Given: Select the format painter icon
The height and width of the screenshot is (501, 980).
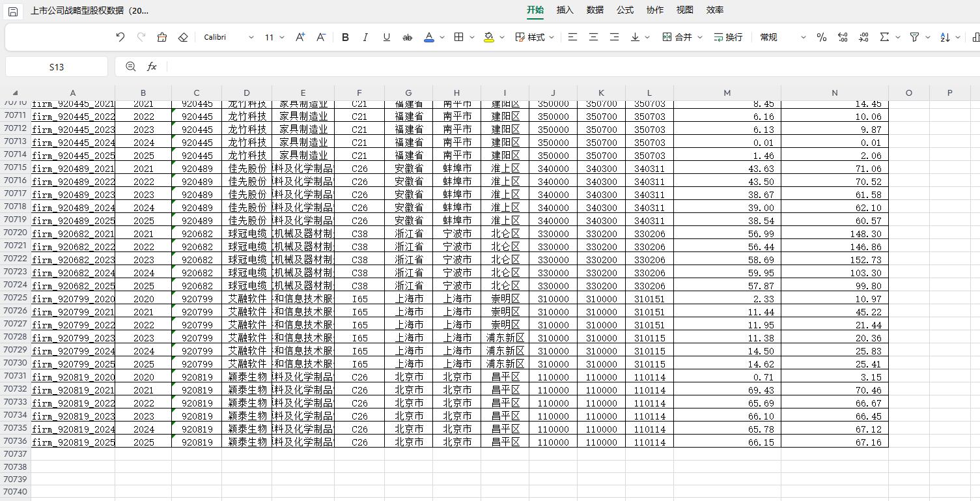Looking at the screenshot, I should (162, 37).
